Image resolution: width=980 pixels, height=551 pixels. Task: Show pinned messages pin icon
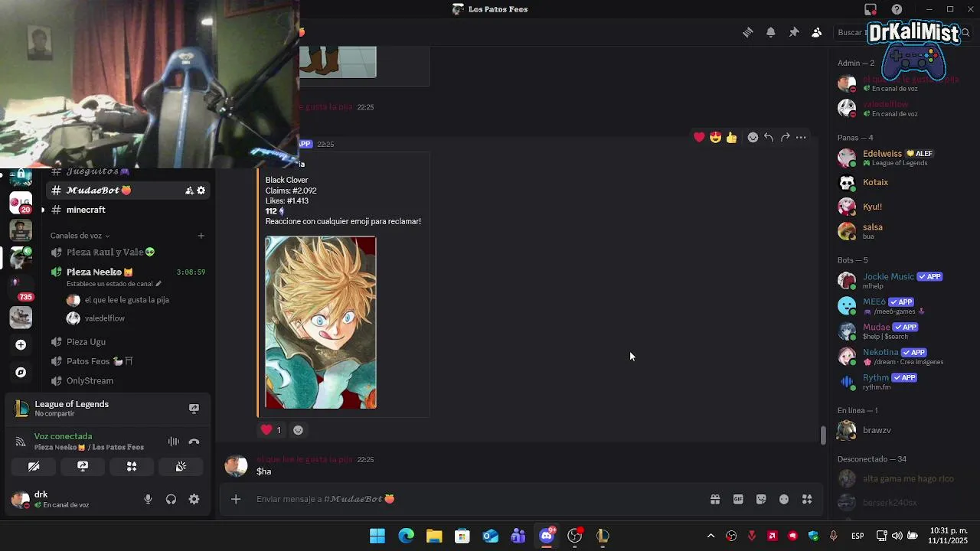pos(794,32)
